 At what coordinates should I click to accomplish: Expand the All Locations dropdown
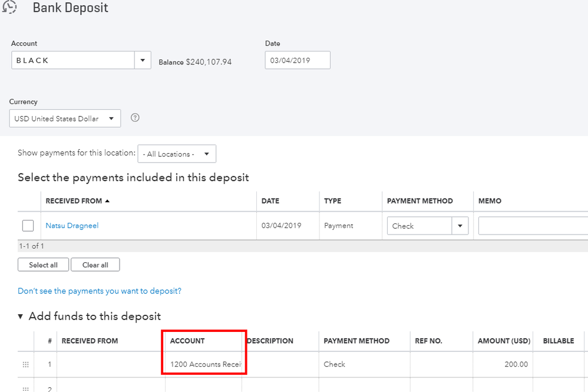pyautogui.click(x=177, y=154)
